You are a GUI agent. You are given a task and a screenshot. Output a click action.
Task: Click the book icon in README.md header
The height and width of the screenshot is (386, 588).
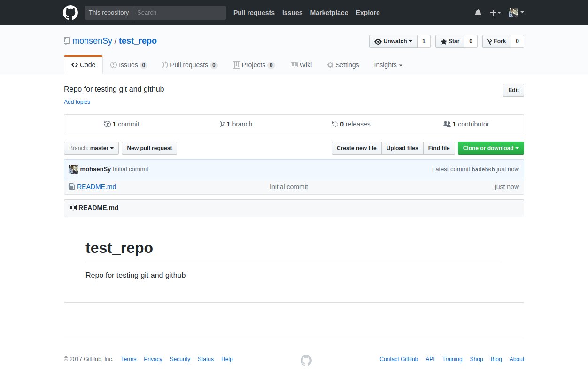pos(73,208)
